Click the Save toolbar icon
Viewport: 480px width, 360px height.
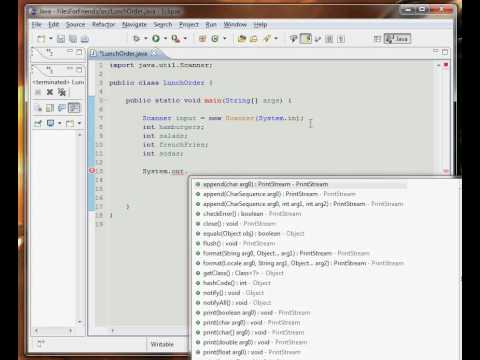coord(61,39)
